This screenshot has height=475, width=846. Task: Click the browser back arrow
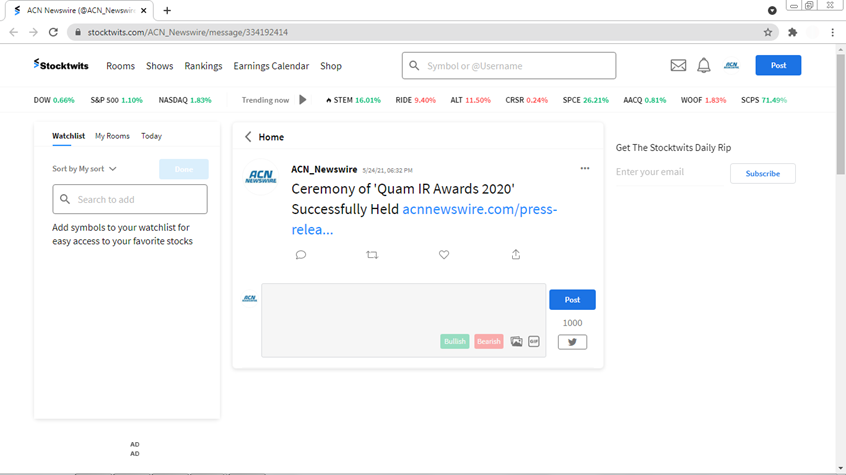click(x=13, y=32)
